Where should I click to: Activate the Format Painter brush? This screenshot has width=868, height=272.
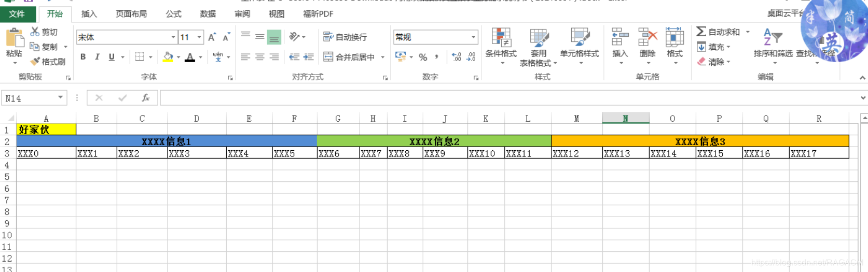(x=35, y=62)
